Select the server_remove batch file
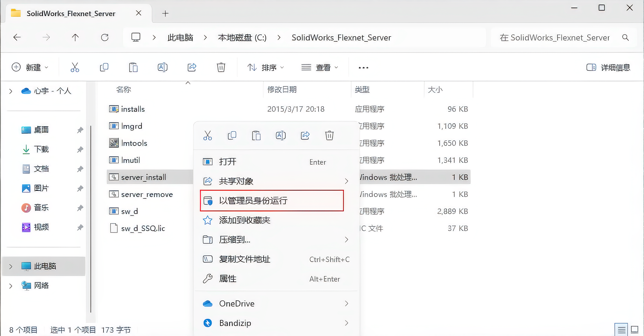Image resolution: width=644 pixels, height=336 pixels. pyautogui.click(x=147, y=194)
